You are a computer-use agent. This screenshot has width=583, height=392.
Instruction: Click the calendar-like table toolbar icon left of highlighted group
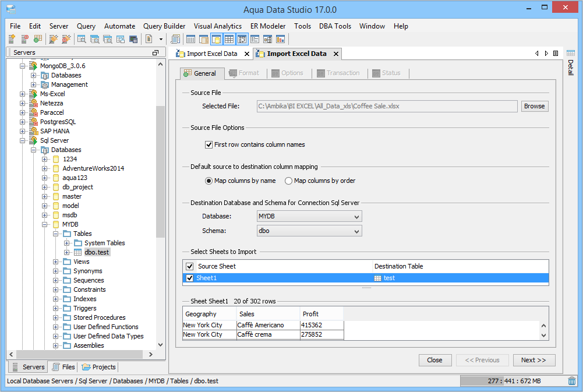point(190,38)
